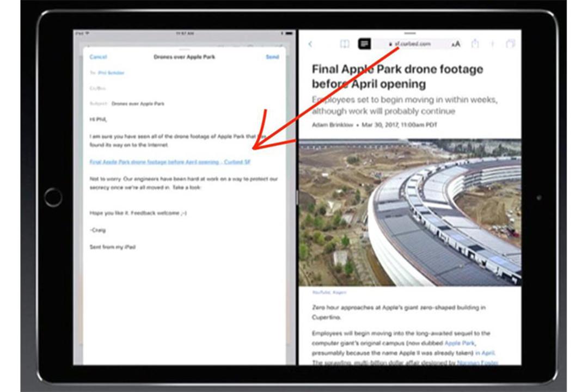The width and height of the screenshot is (588, 392).
Task: Show all Safari tabs icon
Action: (x=510, y=44)
